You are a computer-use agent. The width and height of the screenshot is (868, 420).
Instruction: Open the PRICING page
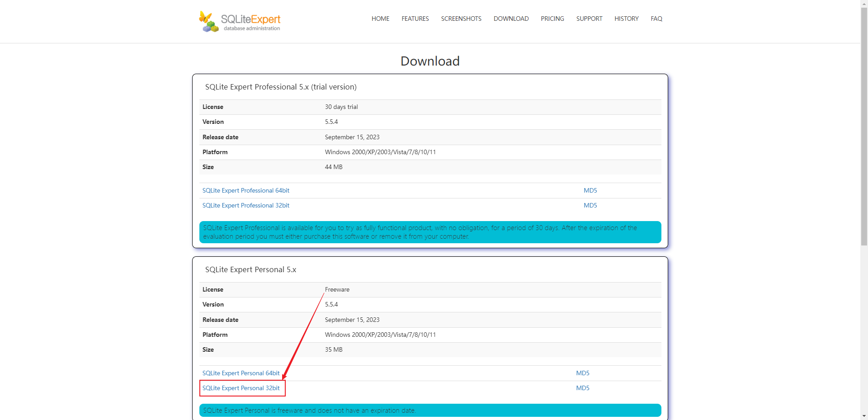point(552,19)
